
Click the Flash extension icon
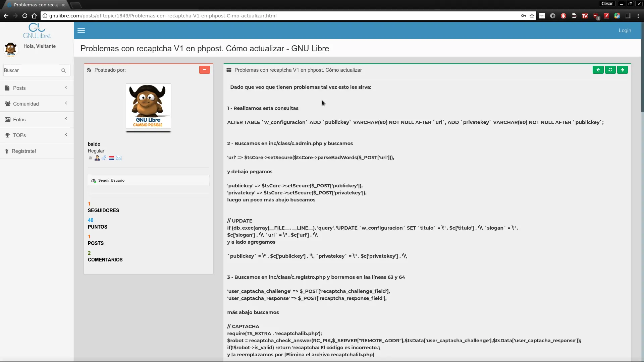606,16
